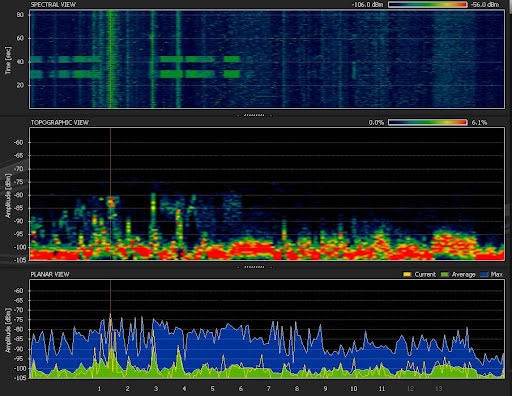Viewport: 512px width, 396px height.
Task: Select the Spectral View dBm color scale bar
Action: click(428, 4)
